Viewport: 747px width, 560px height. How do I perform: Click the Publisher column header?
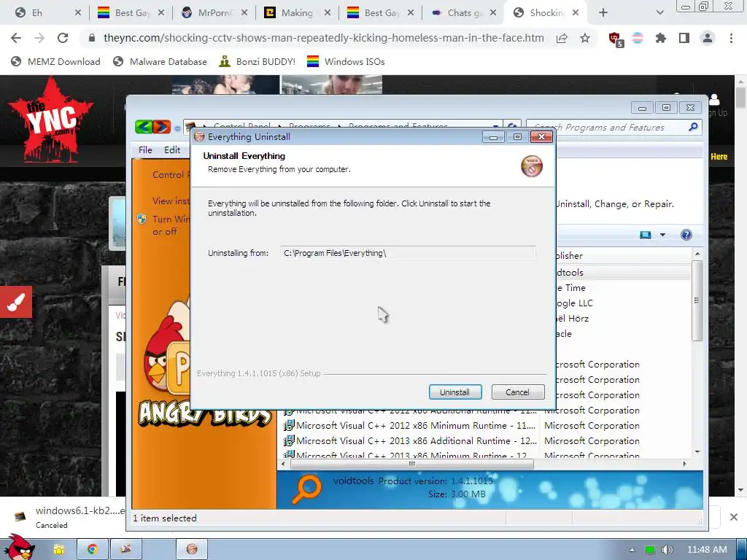point(623,256)
